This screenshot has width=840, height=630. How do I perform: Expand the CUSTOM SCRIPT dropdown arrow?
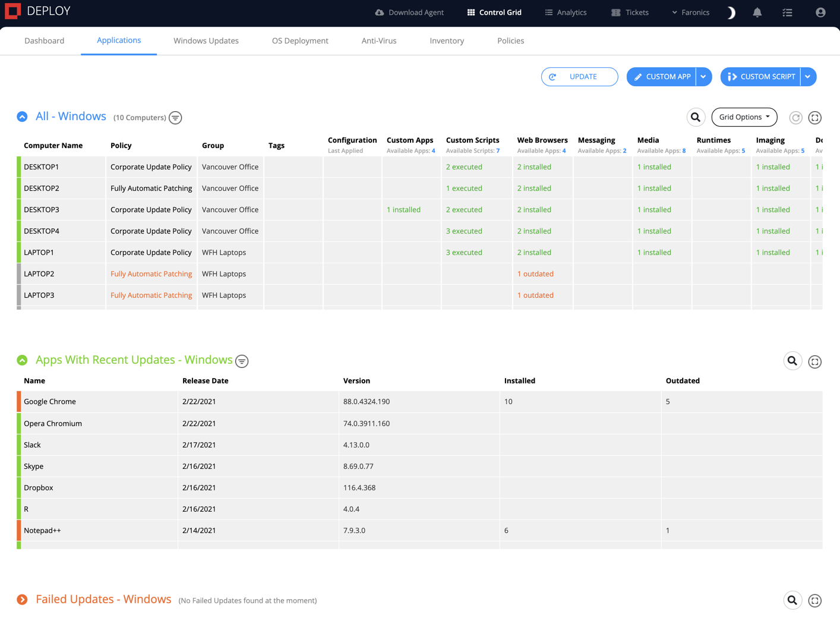click(x=808, y=77)
